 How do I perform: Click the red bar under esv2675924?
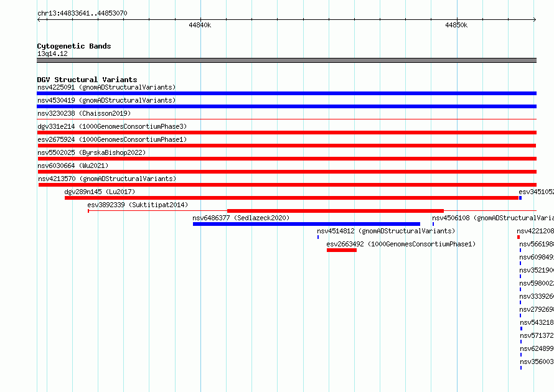[x=287, y=146]
